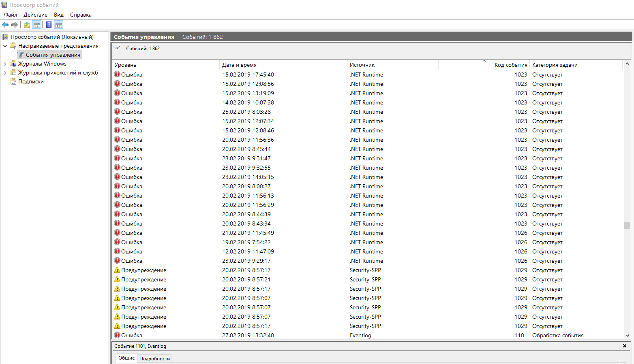Viewport: 634px width, 364px height.
Task: Close the Событие 1101 preview pane
Action: [x=625, y=346]
